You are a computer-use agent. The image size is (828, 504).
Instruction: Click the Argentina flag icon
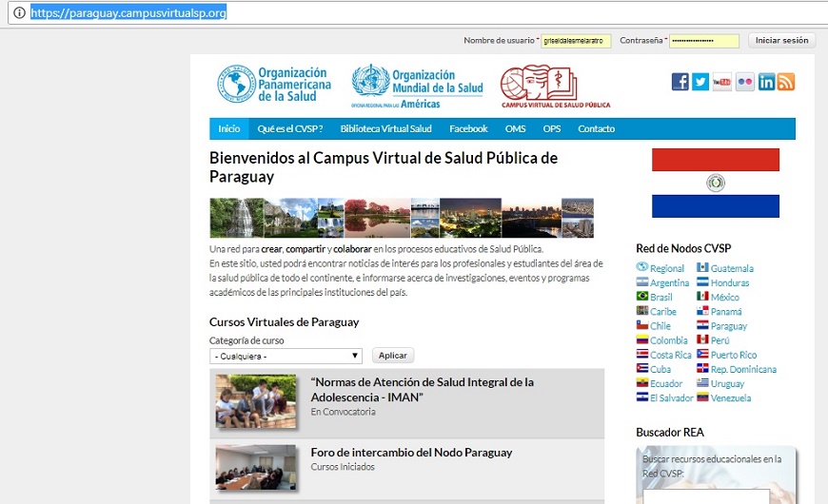pos(642,281)
